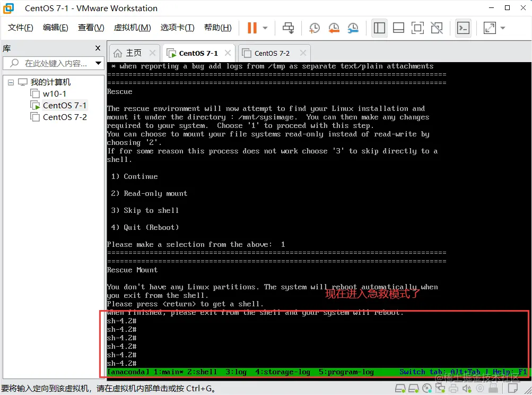Click the message log note icon
532x395 pixels.
point(513,388)
